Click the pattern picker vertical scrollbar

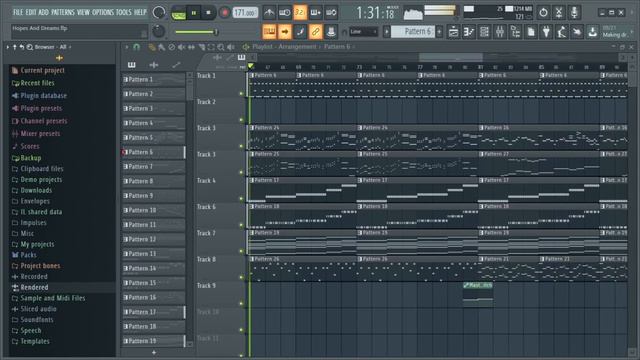[x=190, y=90]
